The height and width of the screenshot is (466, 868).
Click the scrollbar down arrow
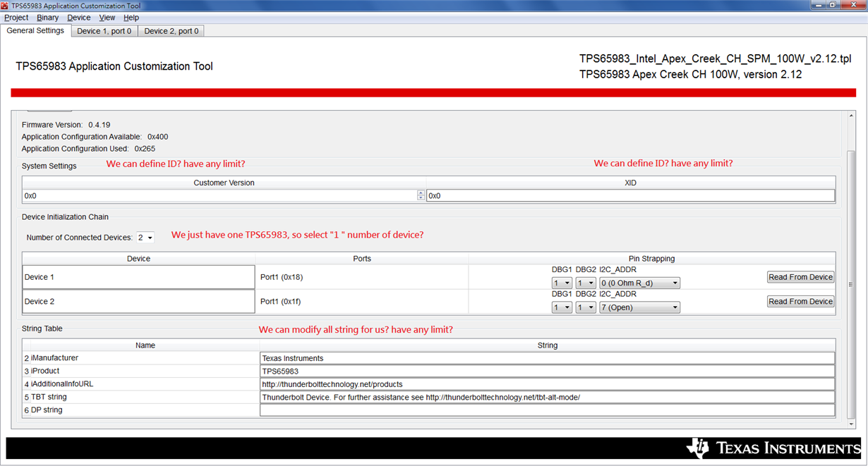point(851,424)
